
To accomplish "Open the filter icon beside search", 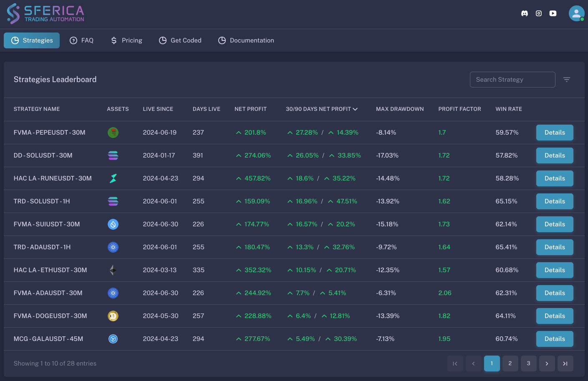I will click(566, 80).
